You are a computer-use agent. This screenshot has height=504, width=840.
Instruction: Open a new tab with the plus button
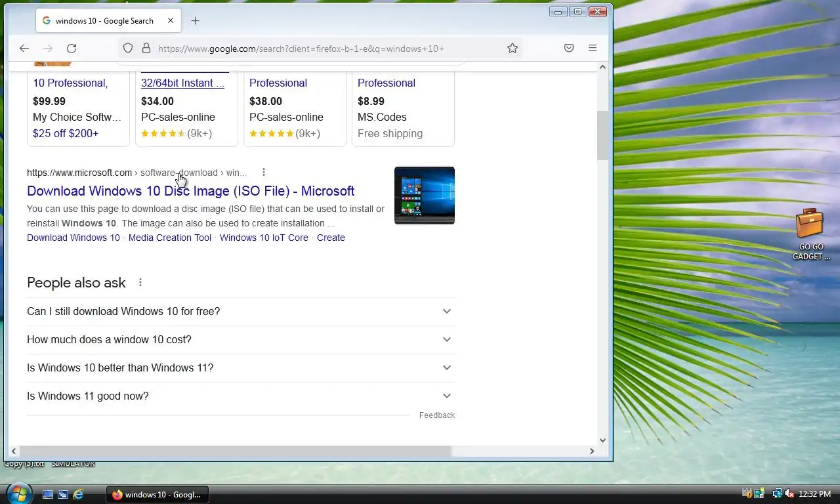[195, 20]
